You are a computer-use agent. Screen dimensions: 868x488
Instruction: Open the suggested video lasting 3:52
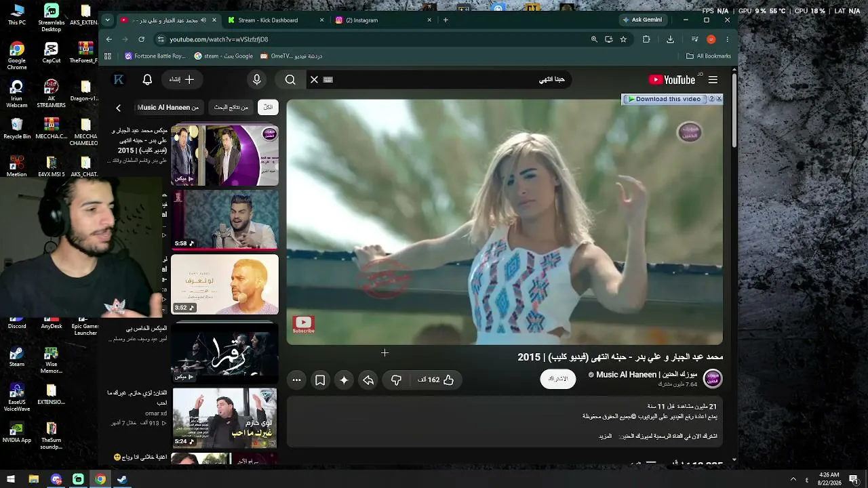(x=224, y=284)
